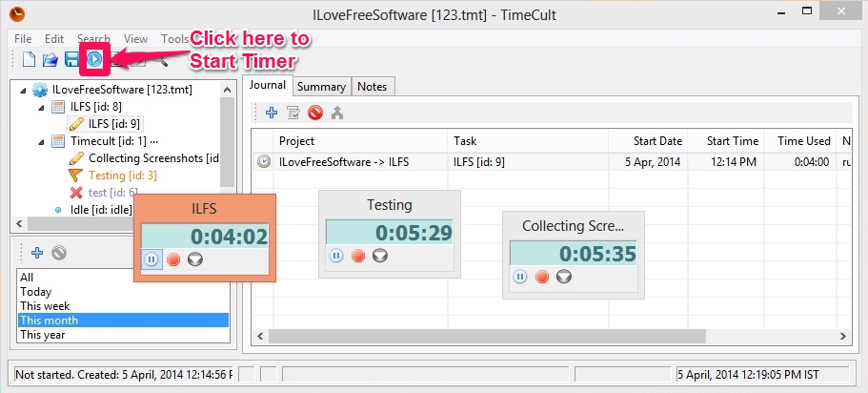The height and width of the screenshot is (393, 868).
Task: Sort the journal by the Project column header
Action: (360, 141)
